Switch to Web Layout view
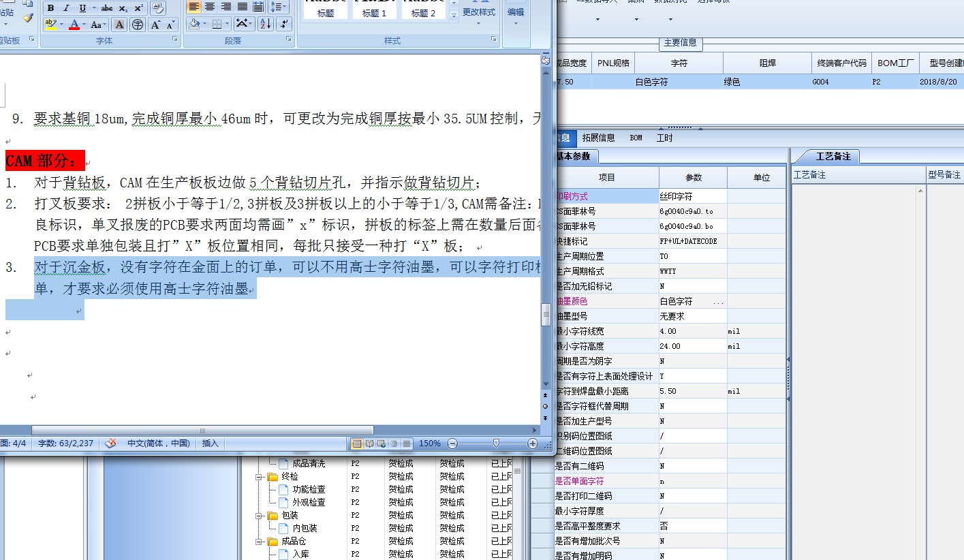The image size is (964, 560). [x=382, y=444]
